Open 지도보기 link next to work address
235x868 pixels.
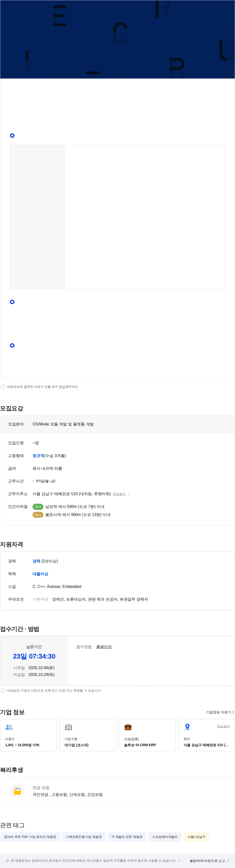pyautogui.click(x=119, y=494)
